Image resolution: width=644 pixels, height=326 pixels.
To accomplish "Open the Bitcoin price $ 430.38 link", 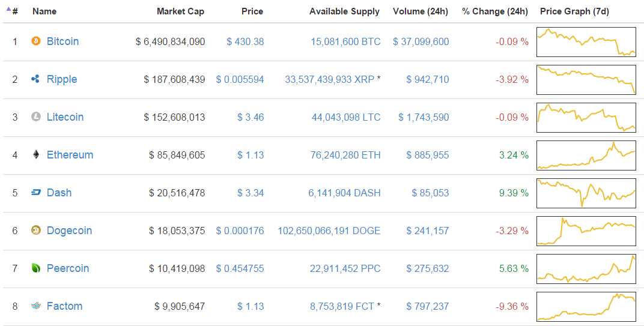I will 245,41.
